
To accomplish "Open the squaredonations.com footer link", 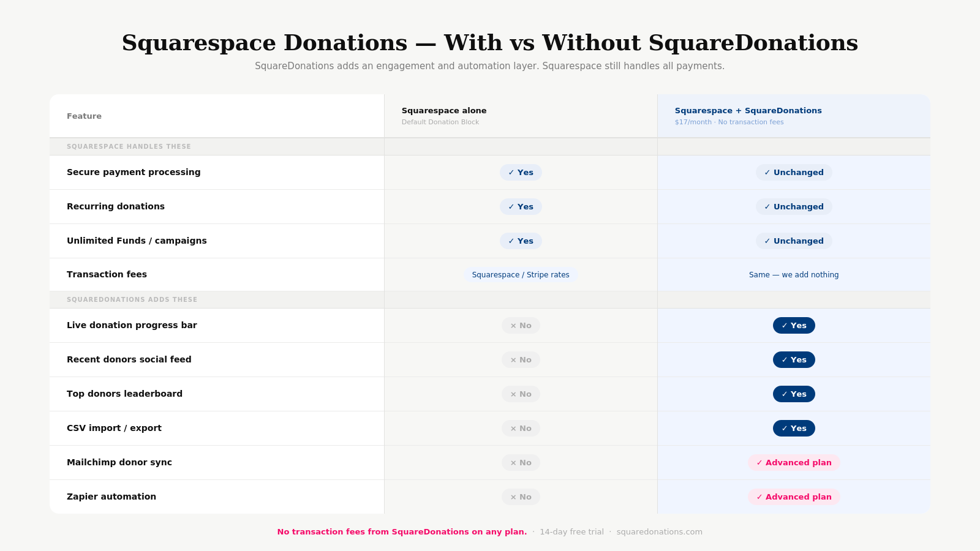I will pos(660,532).
